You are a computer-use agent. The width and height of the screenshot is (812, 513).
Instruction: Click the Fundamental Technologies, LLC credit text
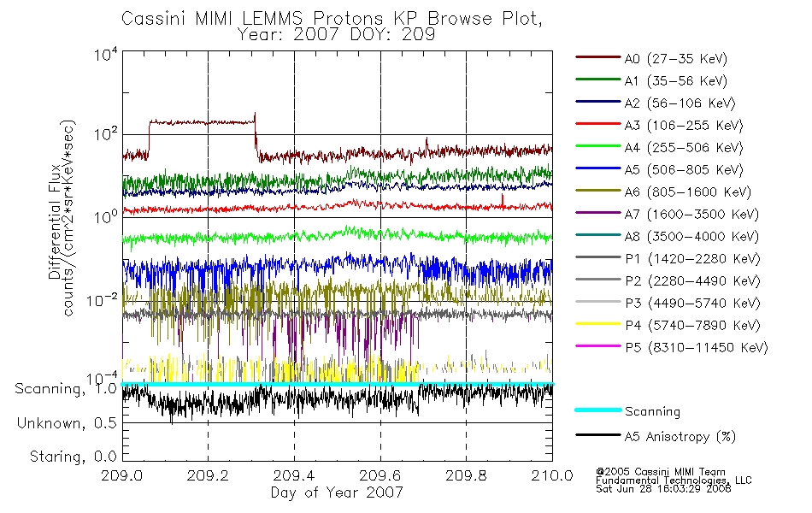674,481
